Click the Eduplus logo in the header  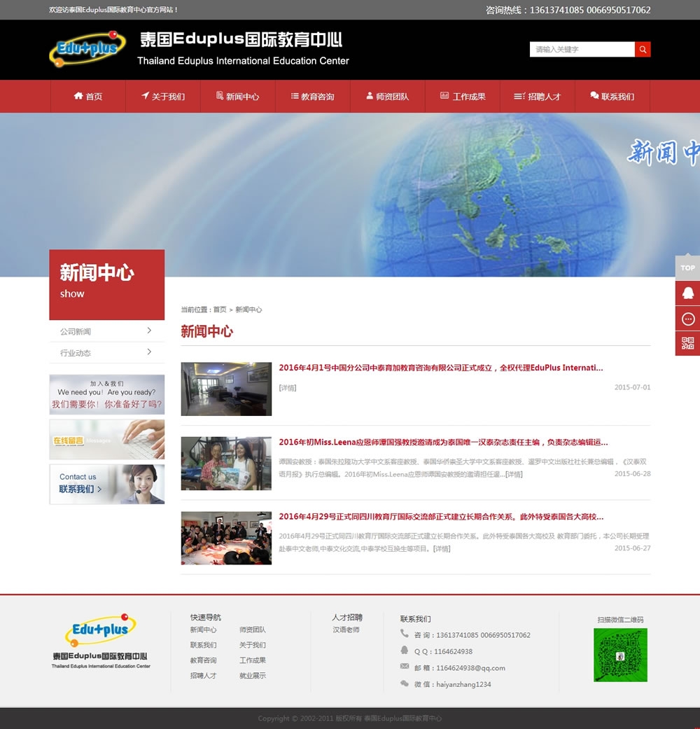[86, 49]
